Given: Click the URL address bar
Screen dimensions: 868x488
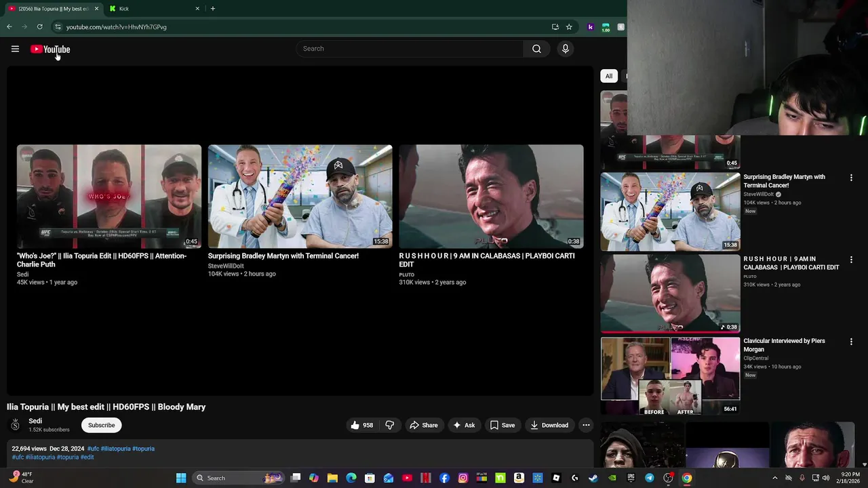Looking at the screenshot, I should coord(305,27).
